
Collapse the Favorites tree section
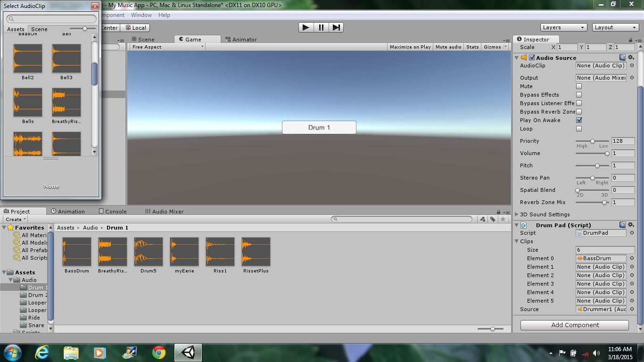click(x=4, y=228)
